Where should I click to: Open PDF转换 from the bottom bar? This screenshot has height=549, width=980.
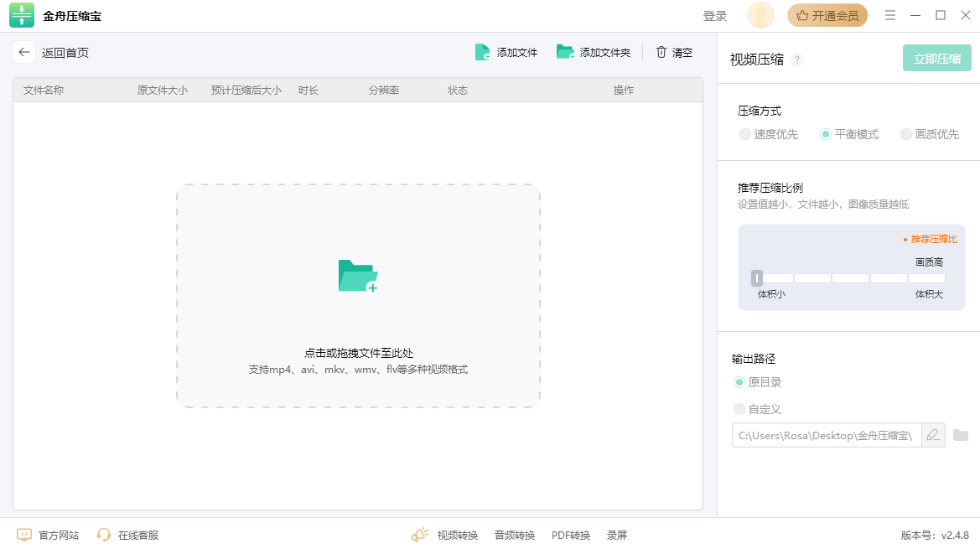[x=570, y=534]
